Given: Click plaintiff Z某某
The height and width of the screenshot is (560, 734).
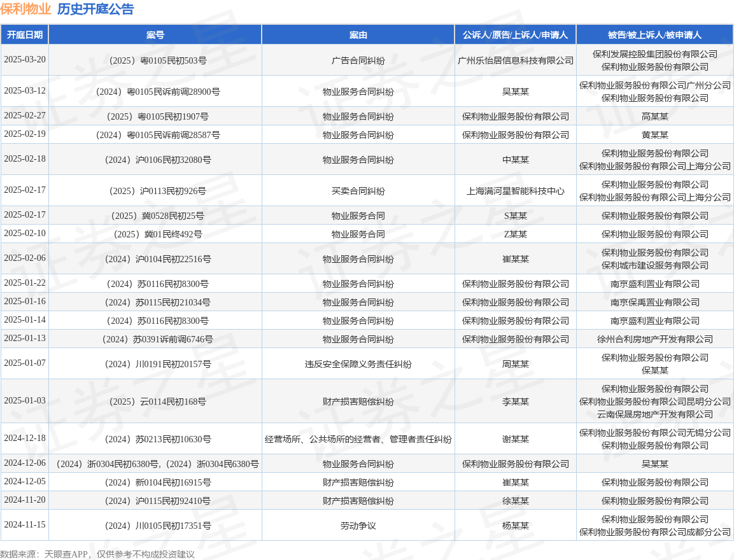Looking at the screenshot, I should pos(516,234).
